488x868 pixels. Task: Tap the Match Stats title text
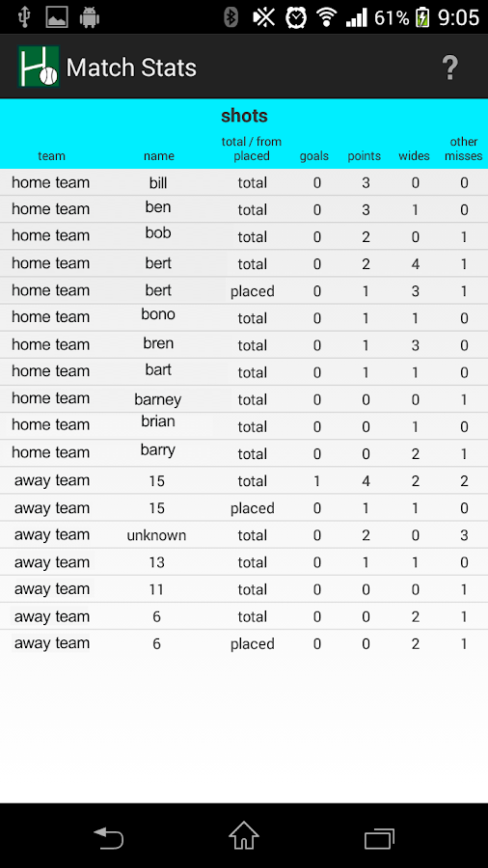pos(131,68)
